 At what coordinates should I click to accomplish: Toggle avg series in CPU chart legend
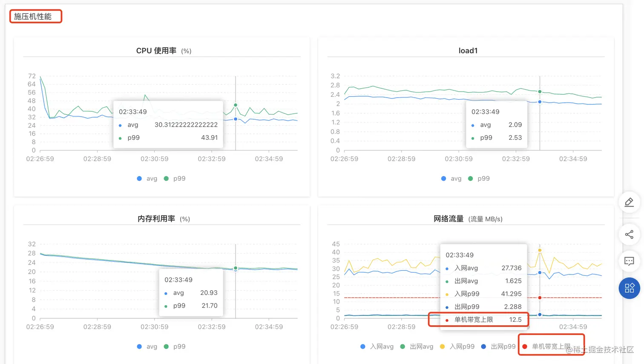[147, 179]
